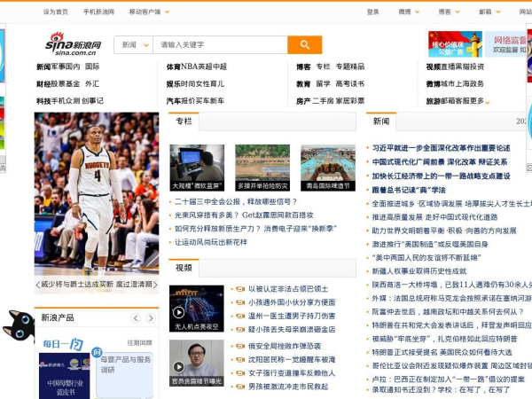Click the black cat mascot icon
This screenshot has height=399, width=532.
pyautogui.click(x=19, y=325)
